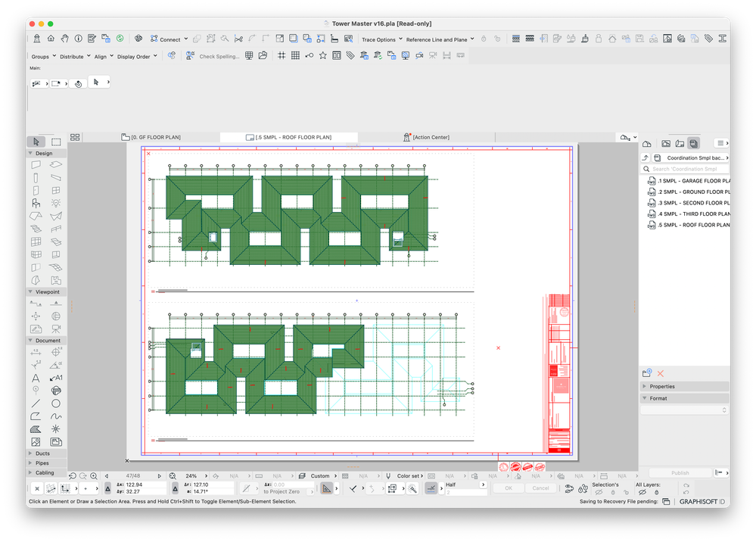756x542 pixels.
Task: Click the pan hand icon in toolbar
Action: coord(64,39)
